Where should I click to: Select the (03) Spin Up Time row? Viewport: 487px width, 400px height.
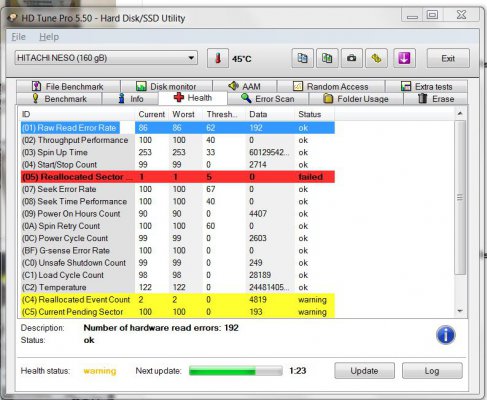[178, 152]
